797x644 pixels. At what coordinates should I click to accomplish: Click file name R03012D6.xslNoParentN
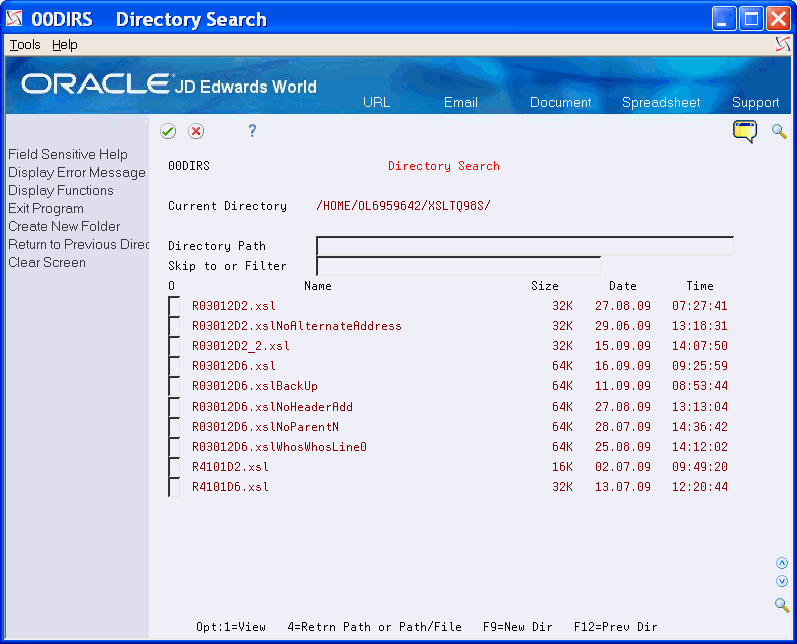point(265,427)
